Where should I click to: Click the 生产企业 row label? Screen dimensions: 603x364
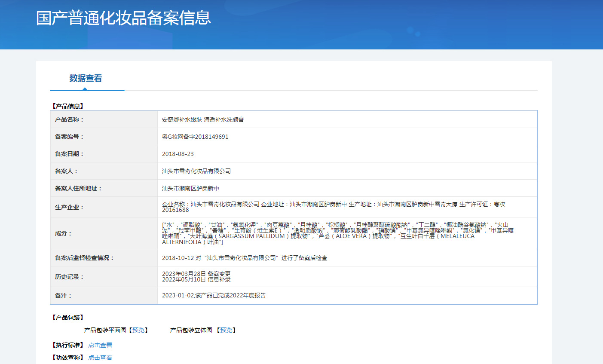coord(69,207)
